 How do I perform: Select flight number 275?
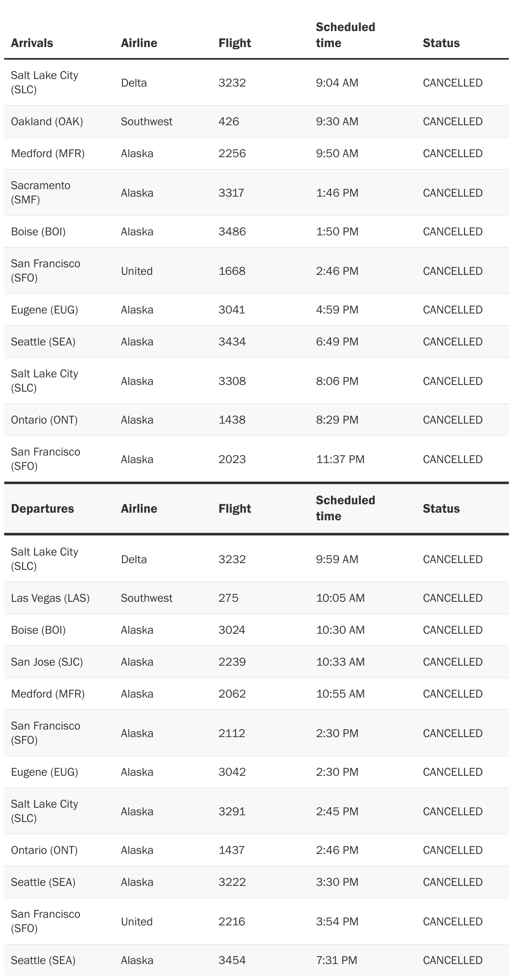pyautogui.click(x=228, y=598)
